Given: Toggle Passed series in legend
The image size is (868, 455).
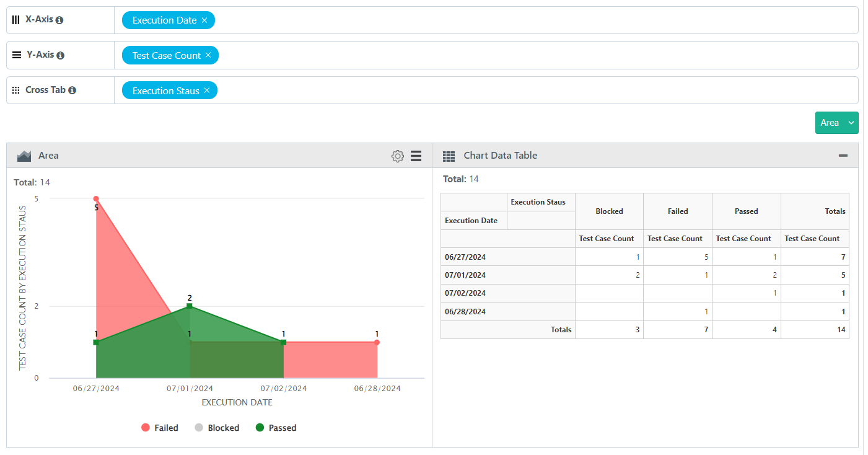Looking at the screenshot, I should coord(276,428).
